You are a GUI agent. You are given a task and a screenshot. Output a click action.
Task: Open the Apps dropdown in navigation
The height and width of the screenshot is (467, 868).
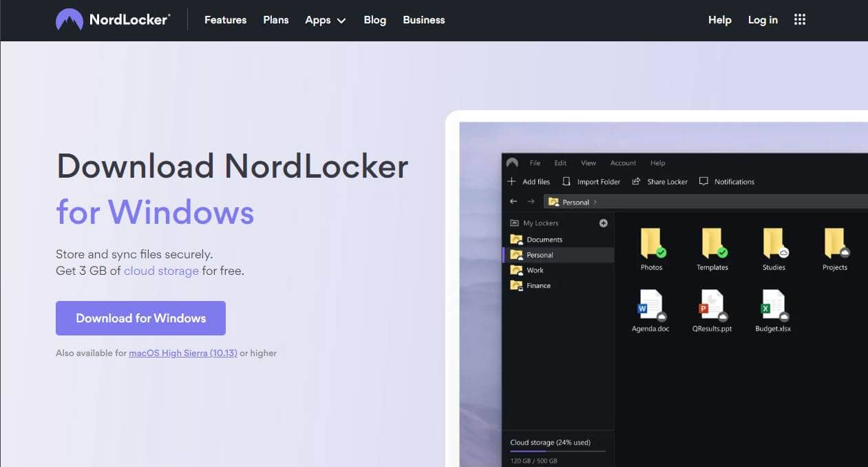[x=325, y=20]
